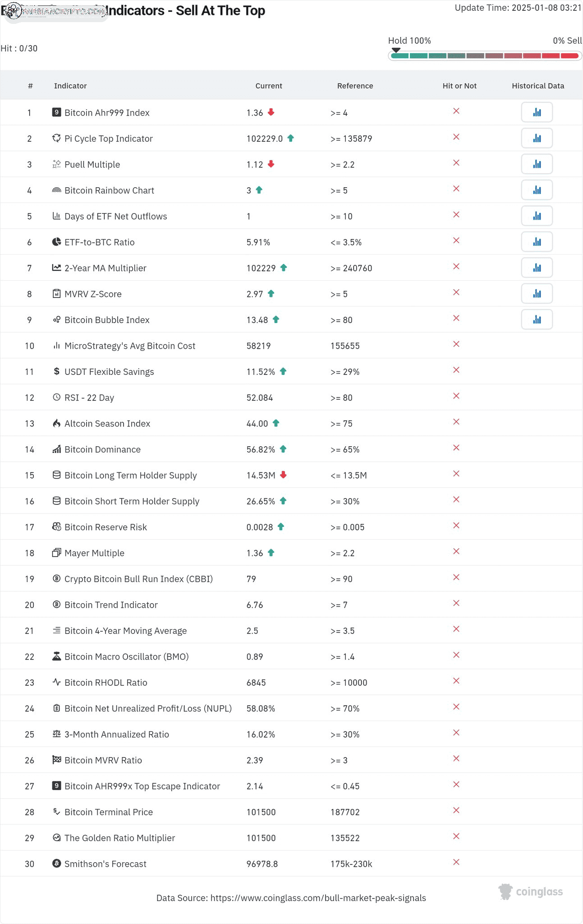The height and width of the screenshot is (924, 583).
Task: Click the Historical Data column header
Action: [538, 86]
